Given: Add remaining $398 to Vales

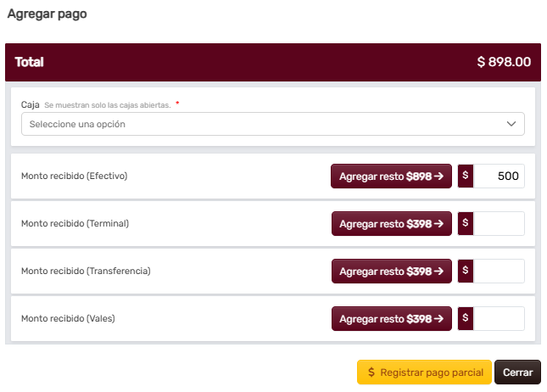Looking at the screenshot, I should [391, 319].
